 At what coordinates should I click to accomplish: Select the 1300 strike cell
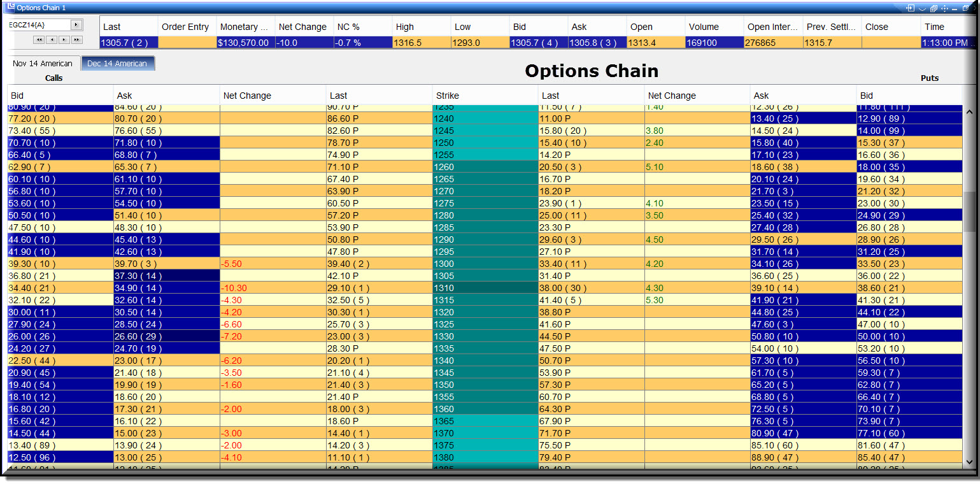click(x=485, y=264)
